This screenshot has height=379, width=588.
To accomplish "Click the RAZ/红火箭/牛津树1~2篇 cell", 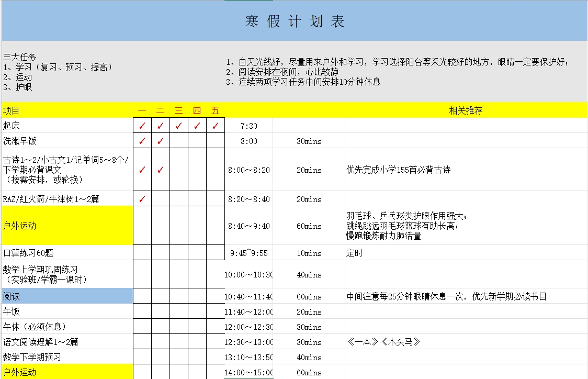I will [x=67, y=199].
